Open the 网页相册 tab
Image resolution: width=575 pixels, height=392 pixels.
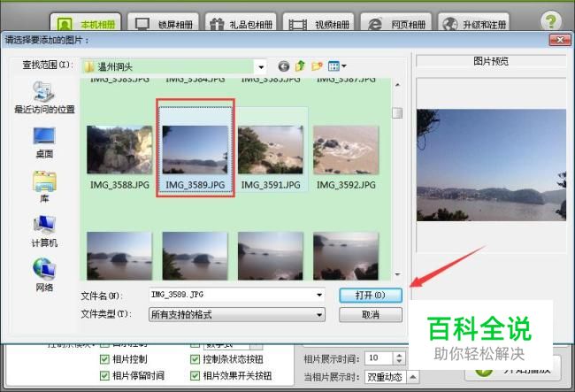(396, 23)
